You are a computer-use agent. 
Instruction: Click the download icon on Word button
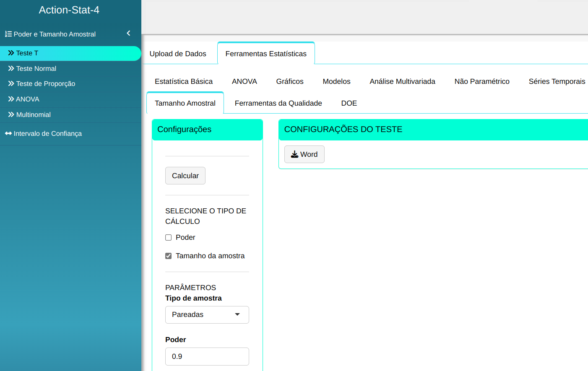pyautogui.click(x=294, y=154)
